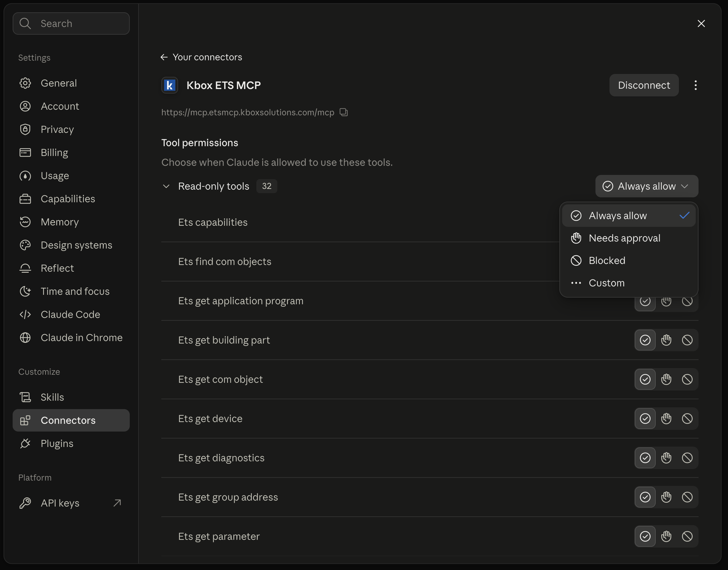The width and height of the screenshot is (728, 570).
Task: Open the Account settings page
Action: pyautogui.click(x=71, y=106)
